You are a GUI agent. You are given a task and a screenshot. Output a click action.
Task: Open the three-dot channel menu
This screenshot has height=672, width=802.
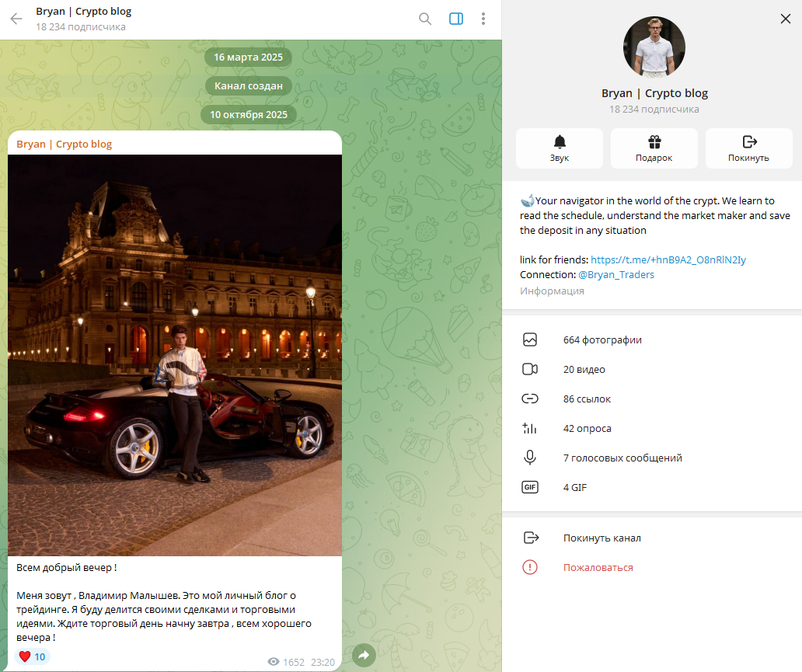coord(483,19)
